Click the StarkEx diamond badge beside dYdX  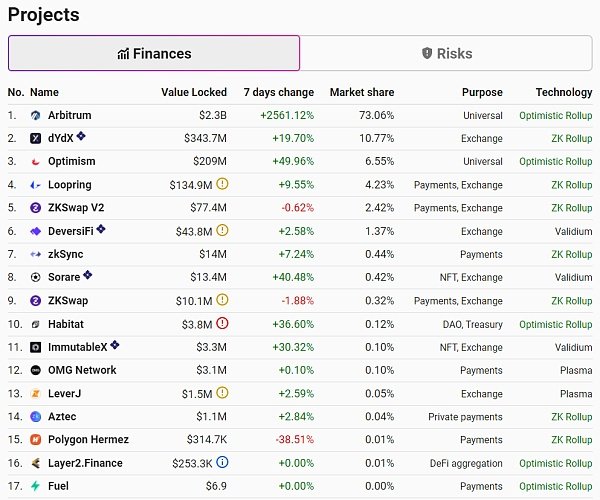coord(81,136)
